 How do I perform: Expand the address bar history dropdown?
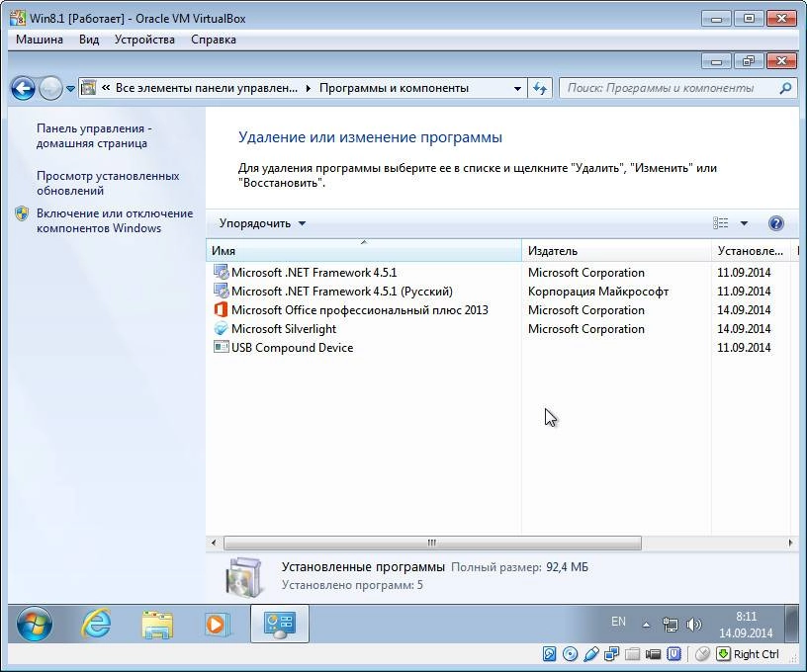pyautogui.click(x=517, y=88)
